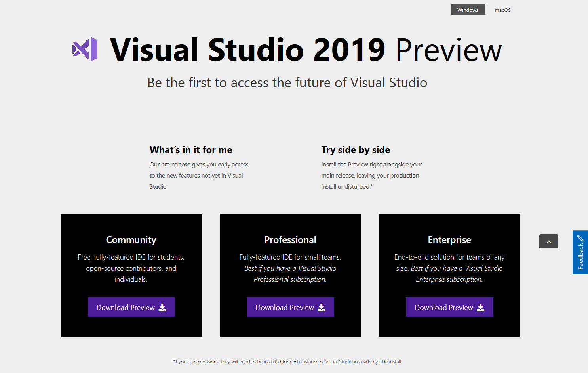The height and width of the screenshot is (373, 588).
Task: Click the Community card heading
Action: (x=131, y=240)
